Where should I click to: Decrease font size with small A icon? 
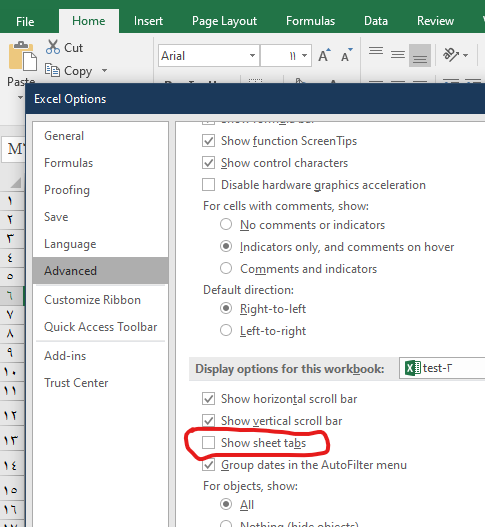click(347, 55)
